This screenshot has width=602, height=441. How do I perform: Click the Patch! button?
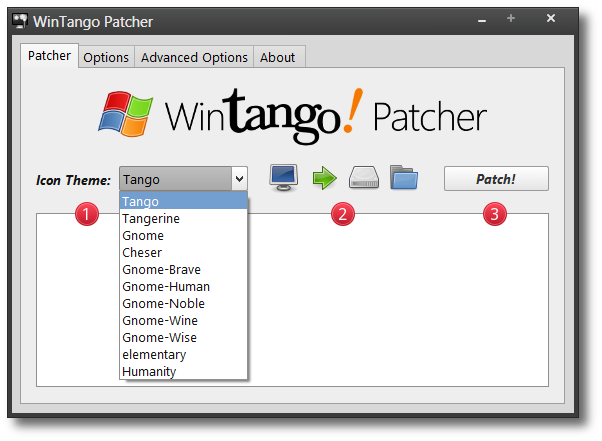(x=496, y=178)
